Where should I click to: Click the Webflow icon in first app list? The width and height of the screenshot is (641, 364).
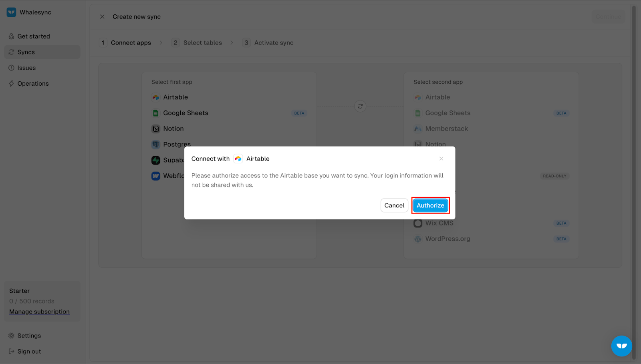pyautogui.click(x=155, y=176)
